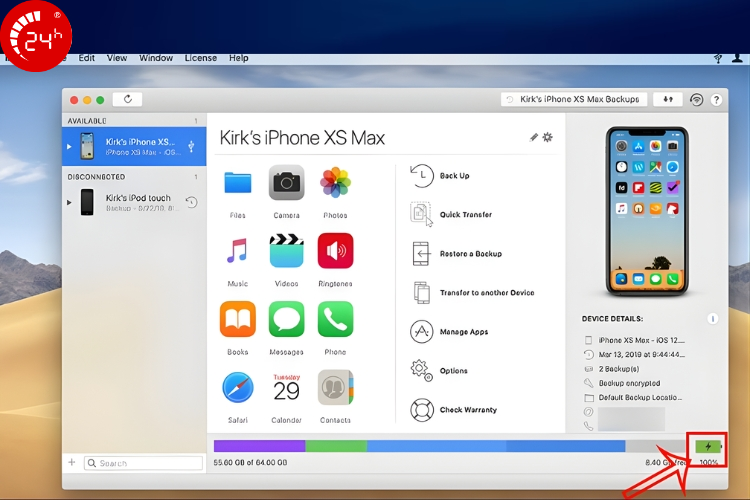Select Check Warranty
The image size is (750, 500).
coord(453,410)
